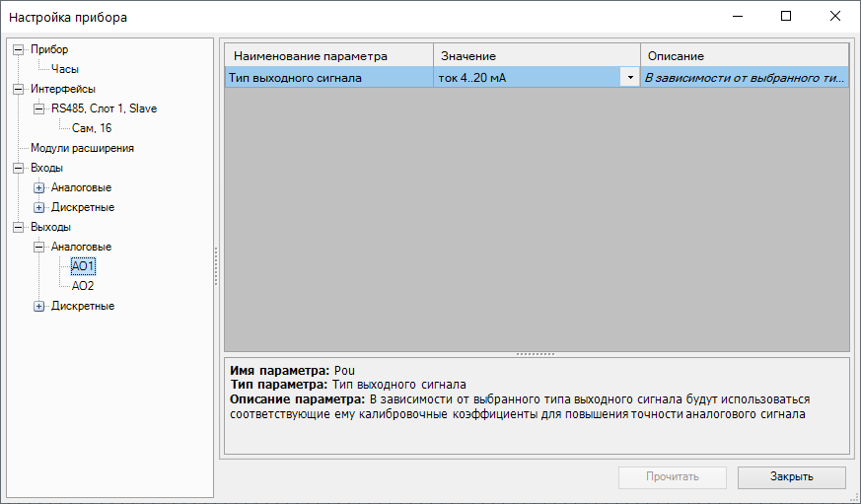Select the Тип выходного сигнала row
Screen dimensions: 861x504
(x=328, y=78)
